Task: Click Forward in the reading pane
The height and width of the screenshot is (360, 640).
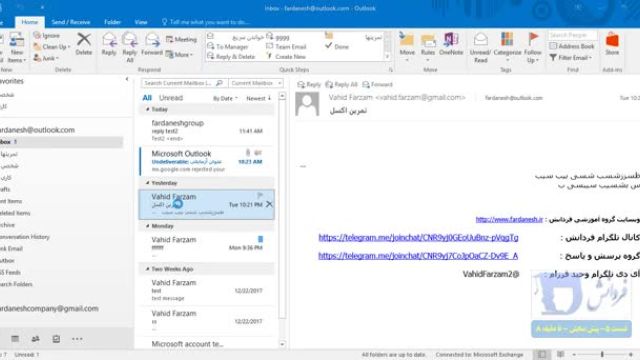Action: tap(377, 84)
